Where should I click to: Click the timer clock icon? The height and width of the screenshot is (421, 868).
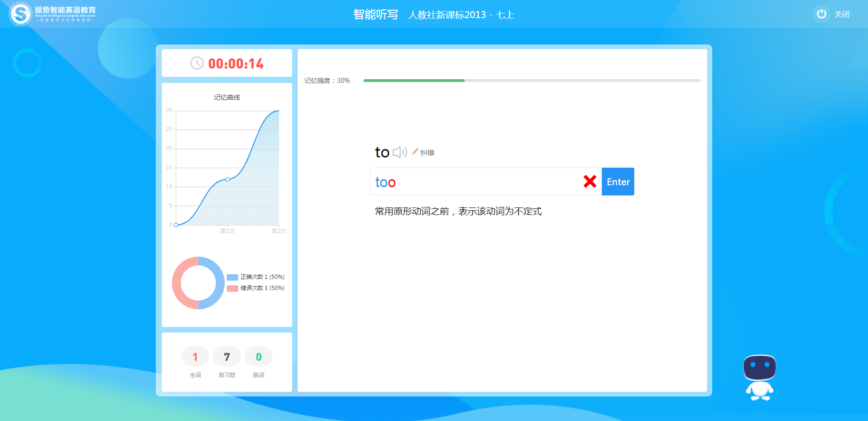point(197,63)
